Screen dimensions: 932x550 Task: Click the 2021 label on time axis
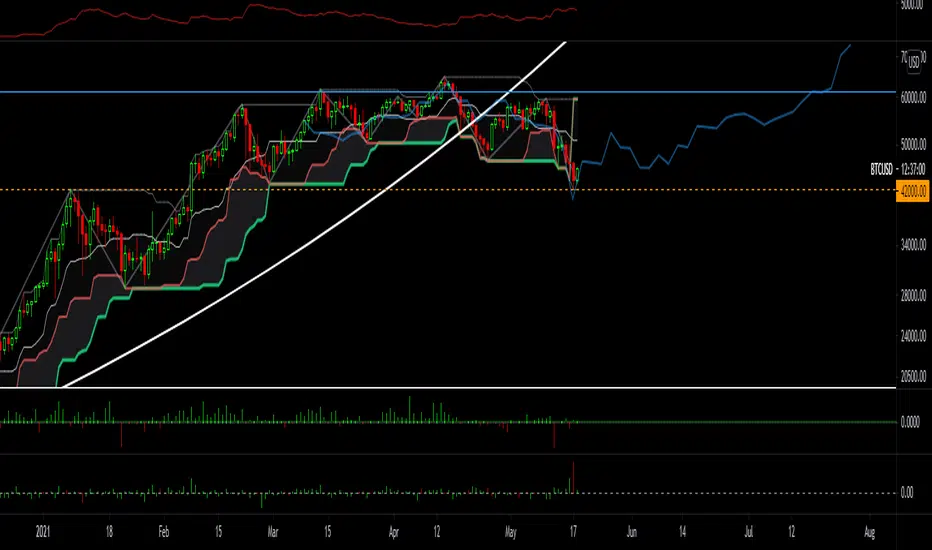coord(43,532)
